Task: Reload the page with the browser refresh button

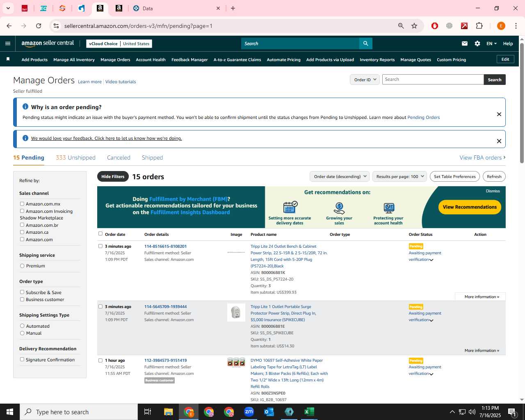Action: pyautogui.click(x=39, y=26)
